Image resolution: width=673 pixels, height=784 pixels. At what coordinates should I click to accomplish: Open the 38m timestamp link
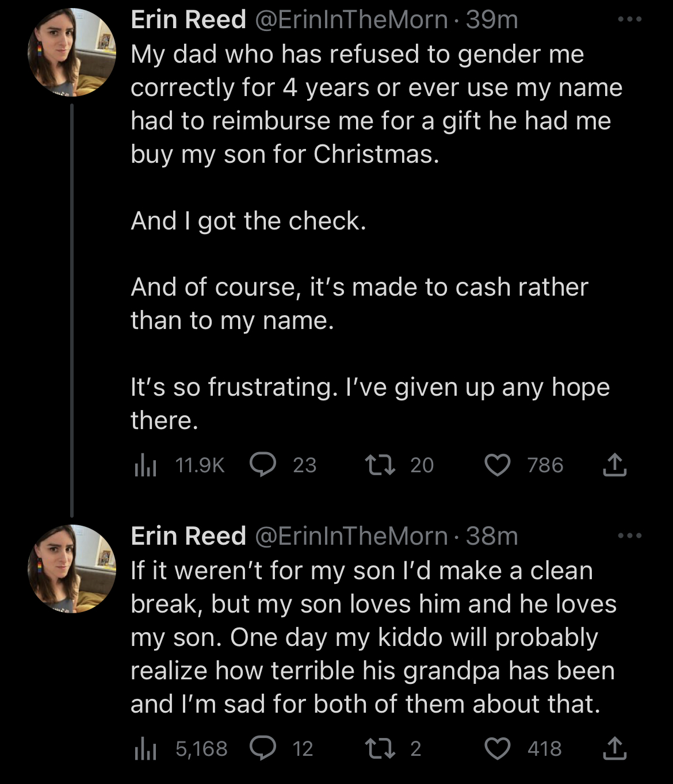[x=492, y=536]
